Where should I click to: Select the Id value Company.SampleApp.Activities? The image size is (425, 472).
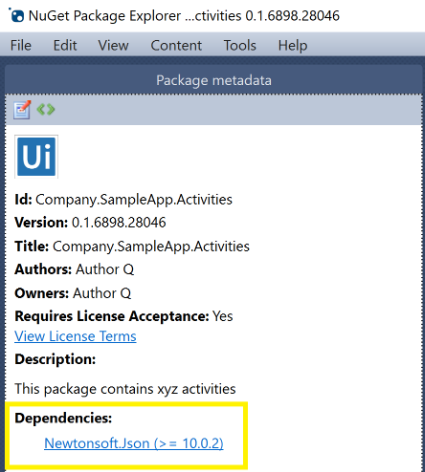(134, 200)
